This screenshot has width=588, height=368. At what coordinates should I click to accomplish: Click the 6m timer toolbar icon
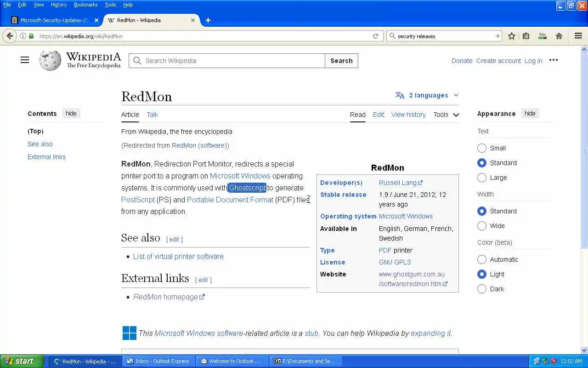(543, 36)
